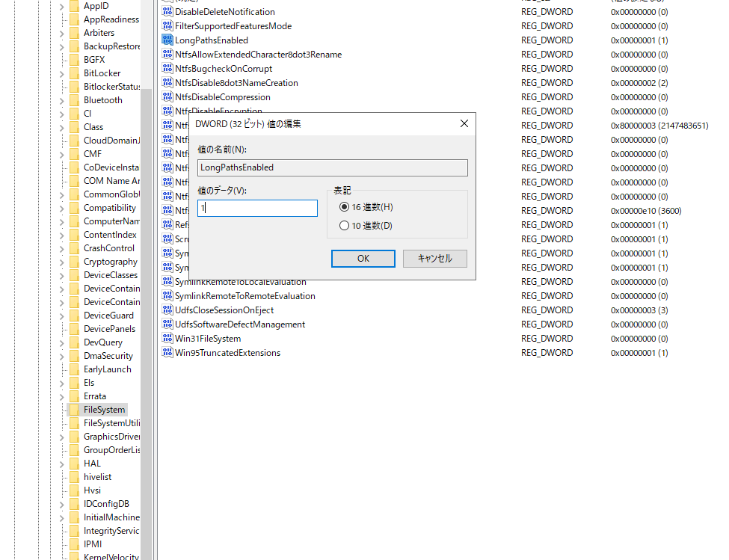Select the UdfsCloseSessionOnEject value name
Screen dimensions: 729x560
(x=224, y=310)
